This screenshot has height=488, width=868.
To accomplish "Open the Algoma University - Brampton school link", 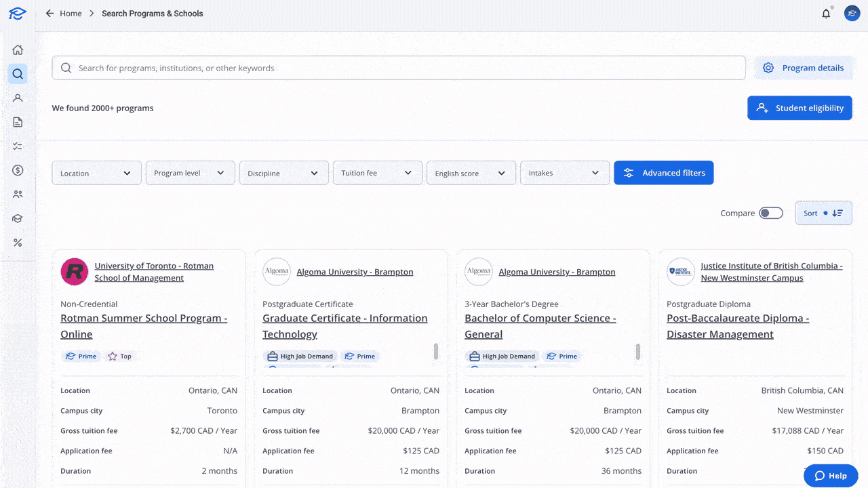I will (355, 272).
